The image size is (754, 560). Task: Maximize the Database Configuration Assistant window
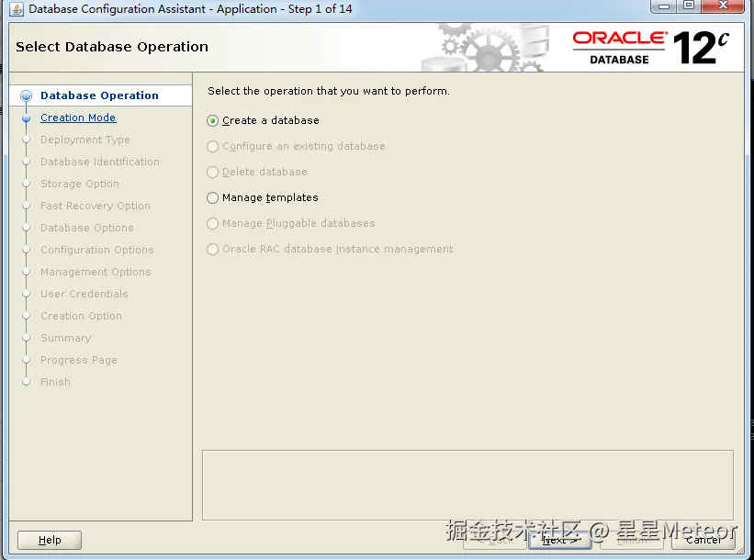click(689, 6)
